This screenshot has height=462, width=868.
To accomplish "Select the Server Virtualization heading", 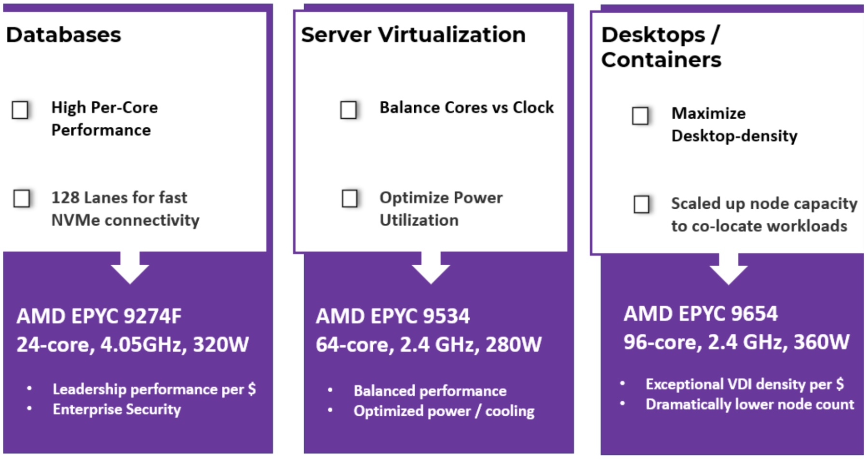I will click(413, 35).
